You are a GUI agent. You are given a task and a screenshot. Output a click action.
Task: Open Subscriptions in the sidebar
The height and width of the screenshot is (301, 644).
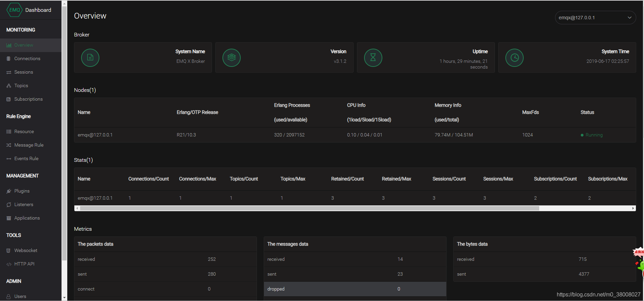pyautogui.click(x=31, y=99)
